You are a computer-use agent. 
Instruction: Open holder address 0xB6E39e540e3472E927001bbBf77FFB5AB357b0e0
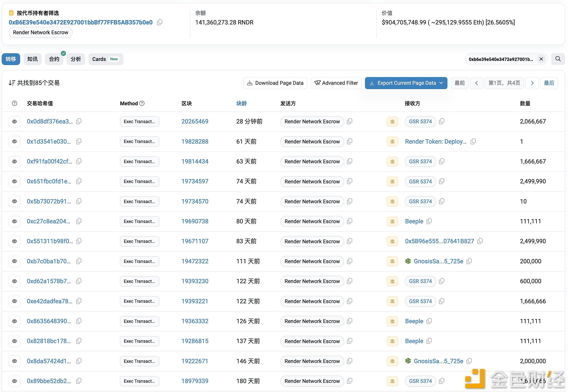pos(81,22)
